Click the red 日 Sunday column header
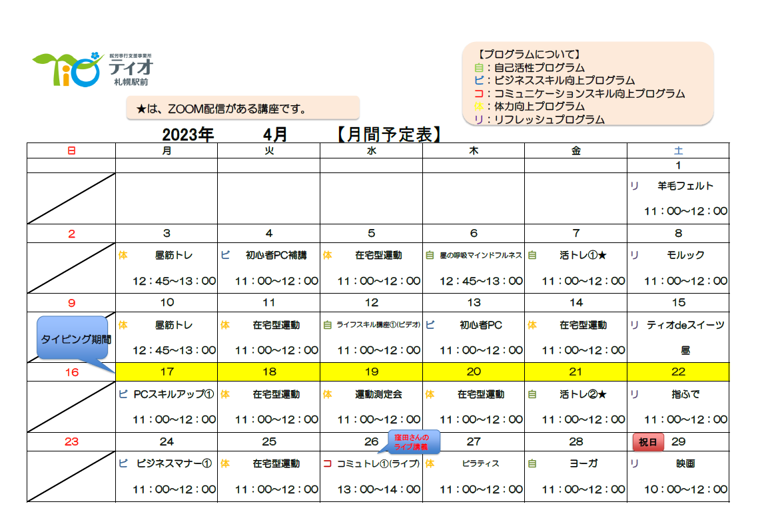Screen dimensions: 760x532 (x=71, y=151)
